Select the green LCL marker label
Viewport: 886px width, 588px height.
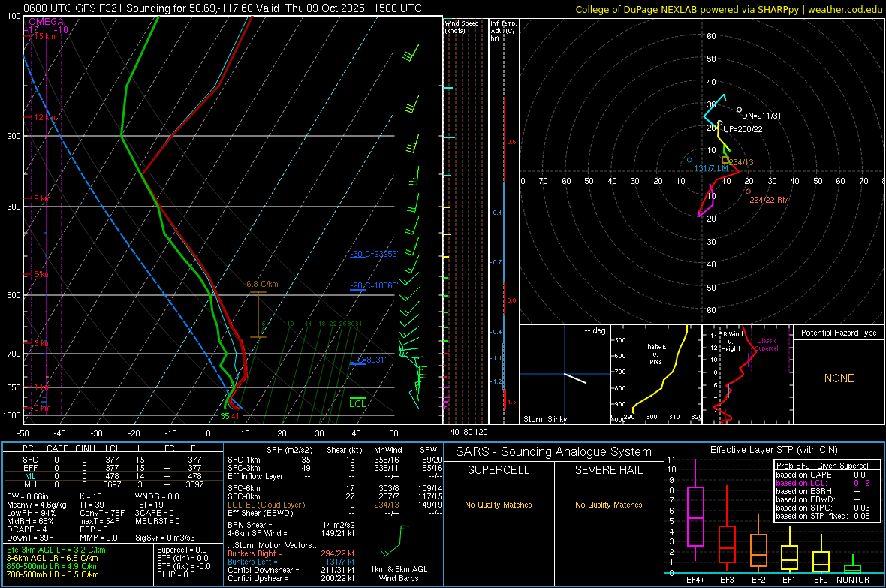click(x=357, y=403)
